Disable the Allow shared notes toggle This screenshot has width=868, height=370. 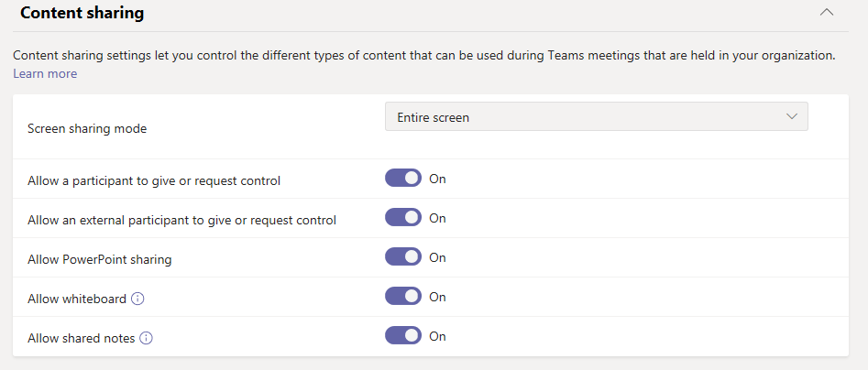tap(403, 336)
